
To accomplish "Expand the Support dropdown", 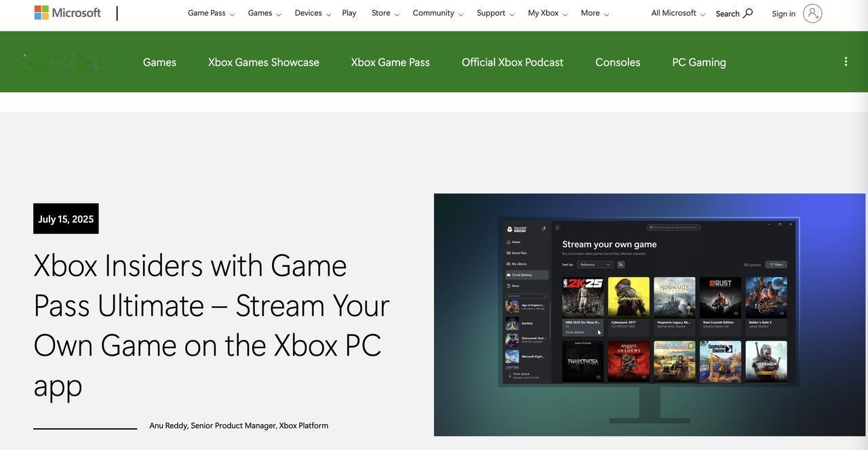I will coord(496,13).
